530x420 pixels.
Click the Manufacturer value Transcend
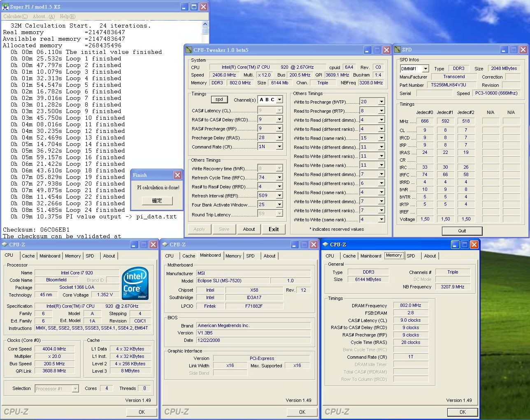point(454,77)
